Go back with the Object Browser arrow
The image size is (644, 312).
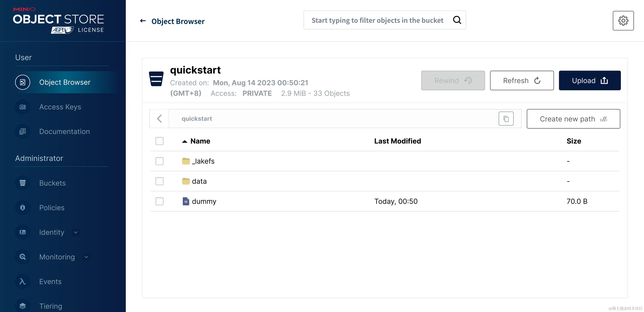143,21
